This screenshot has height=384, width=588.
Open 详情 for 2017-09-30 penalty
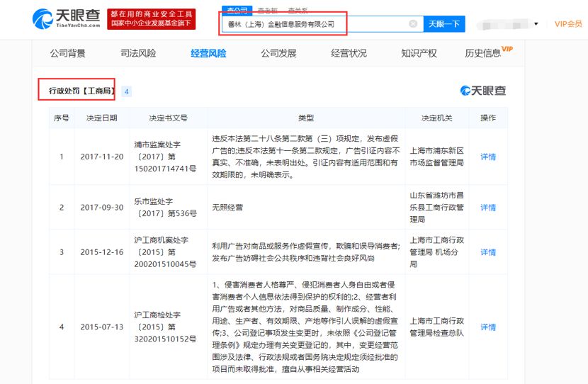point(488,208)
